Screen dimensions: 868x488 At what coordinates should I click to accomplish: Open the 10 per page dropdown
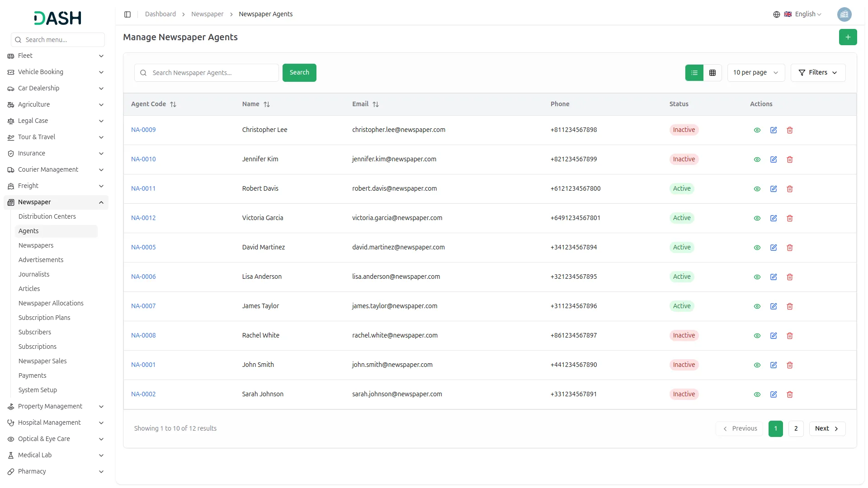pos(755,73)
